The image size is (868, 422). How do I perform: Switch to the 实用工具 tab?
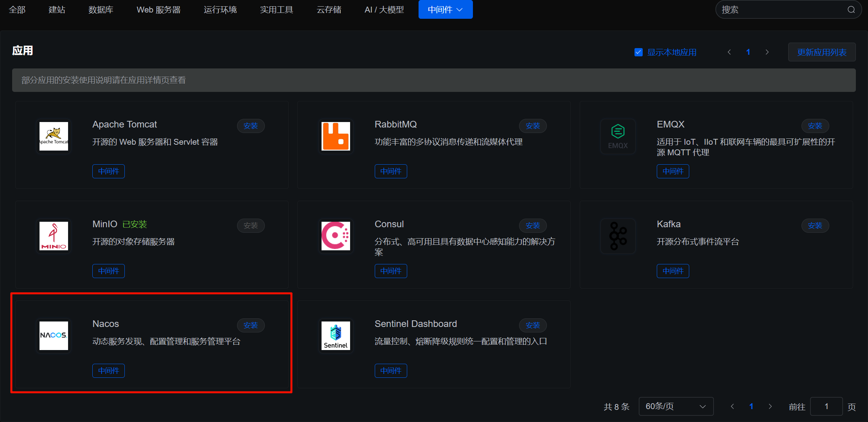tap(277, 10)
